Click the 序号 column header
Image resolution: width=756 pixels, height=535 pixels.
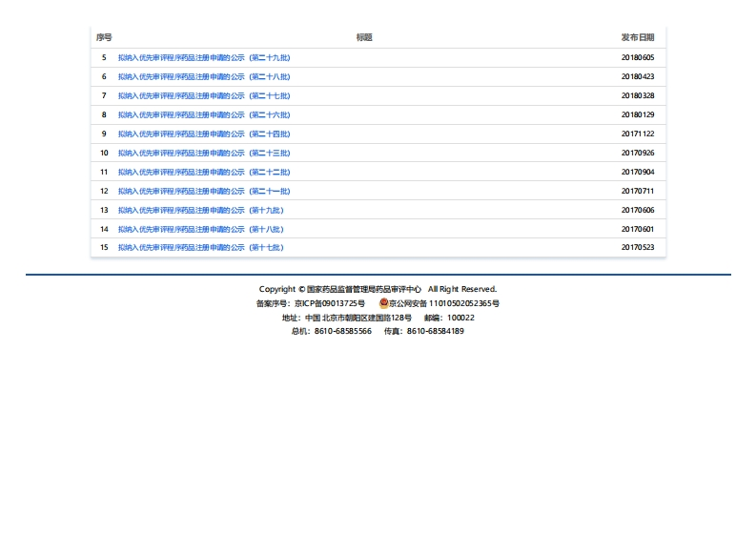tap(104, 38)
